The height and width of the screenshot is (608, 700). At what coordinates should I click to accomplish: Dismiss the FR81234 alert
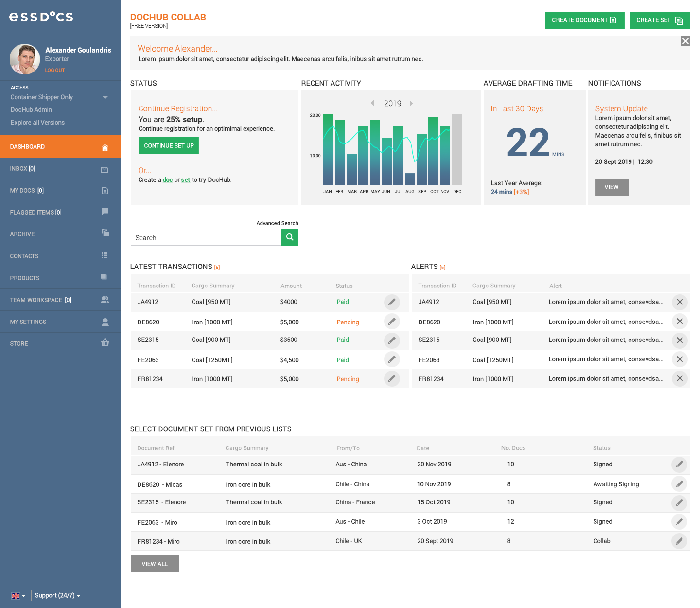[680, 378]
